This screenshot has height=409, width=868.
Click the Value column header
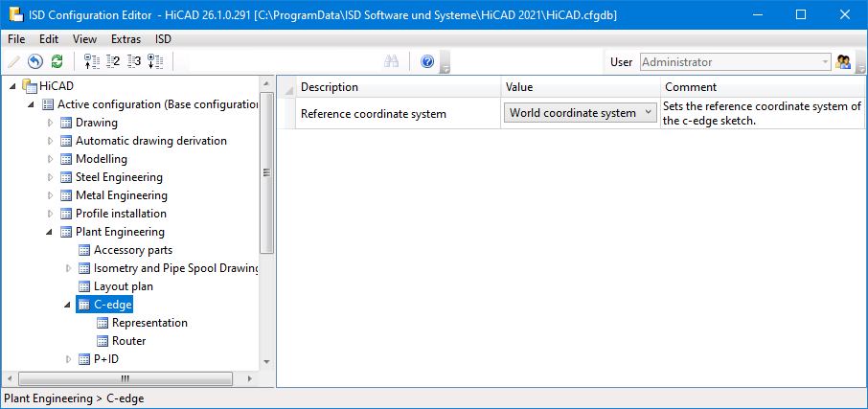point(581,87)
